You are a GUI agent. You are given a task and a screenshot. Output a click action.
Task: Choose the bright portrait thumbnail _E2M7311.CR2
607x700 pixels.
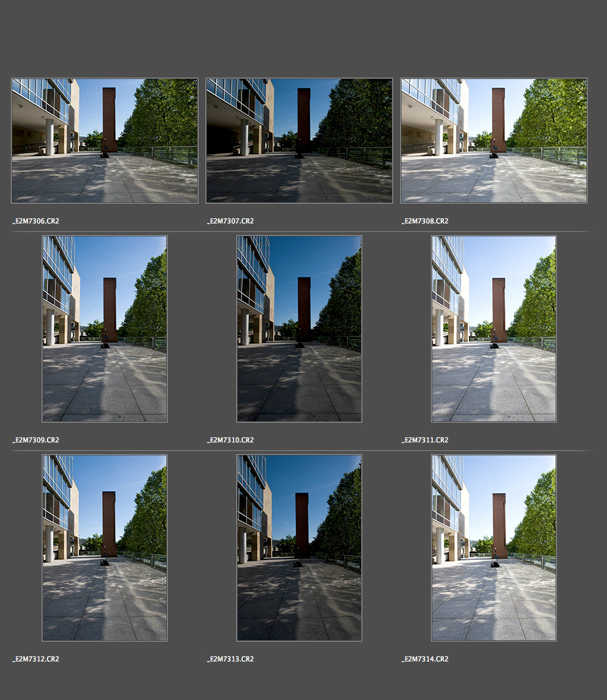494,329
